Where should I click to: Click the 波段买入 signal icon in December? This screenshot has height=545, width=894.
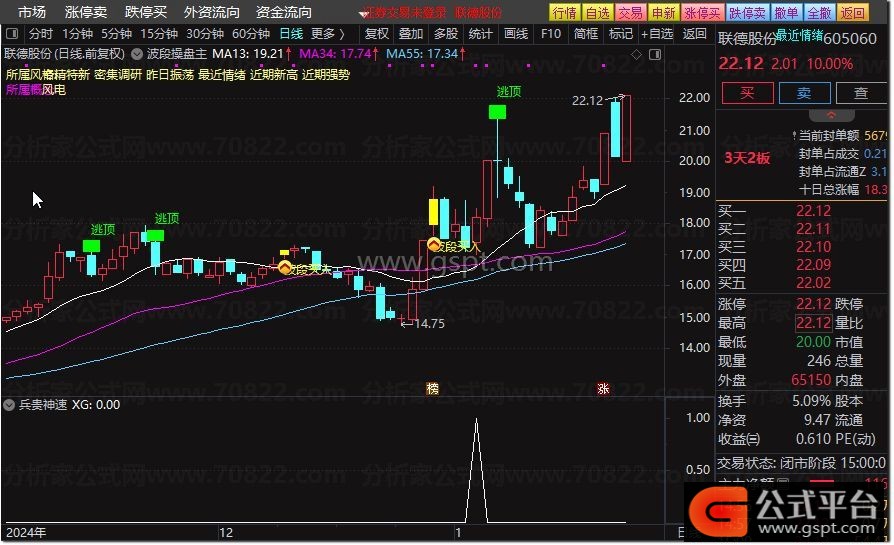285,267
